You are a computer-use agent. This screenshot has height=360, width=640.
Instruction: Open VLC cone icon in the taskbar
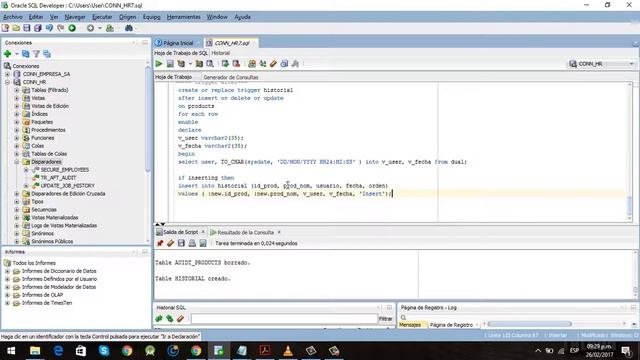pos(288,351)
